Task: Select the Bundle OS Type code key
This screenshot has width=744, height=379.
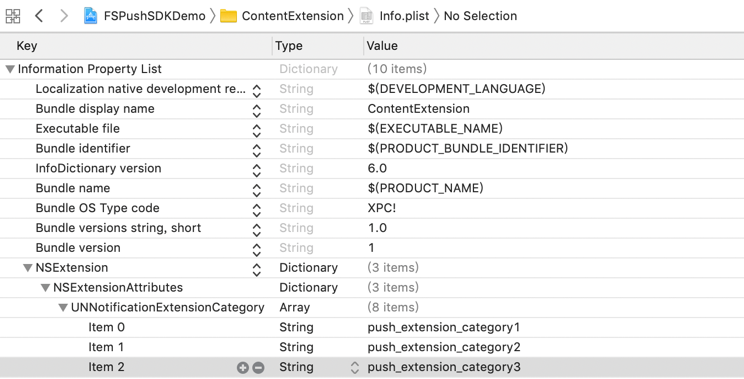Action: (x=97, y=208)
